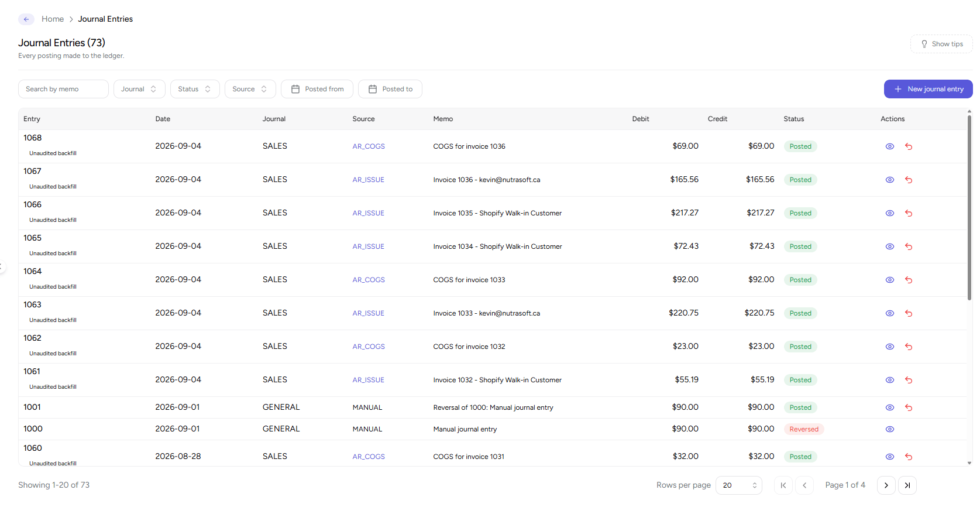Image resolution: width=980 pixels, height=531 pixels.
Task: Reverse journal entry 1068
Action: tap(909, 146)
